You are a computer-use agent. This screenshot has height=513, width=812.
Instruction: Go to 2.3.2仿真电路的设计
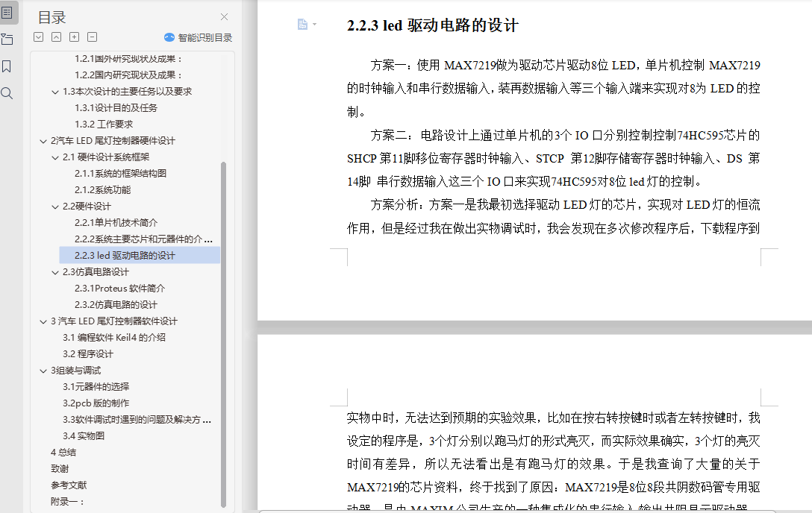pos(116,304)
